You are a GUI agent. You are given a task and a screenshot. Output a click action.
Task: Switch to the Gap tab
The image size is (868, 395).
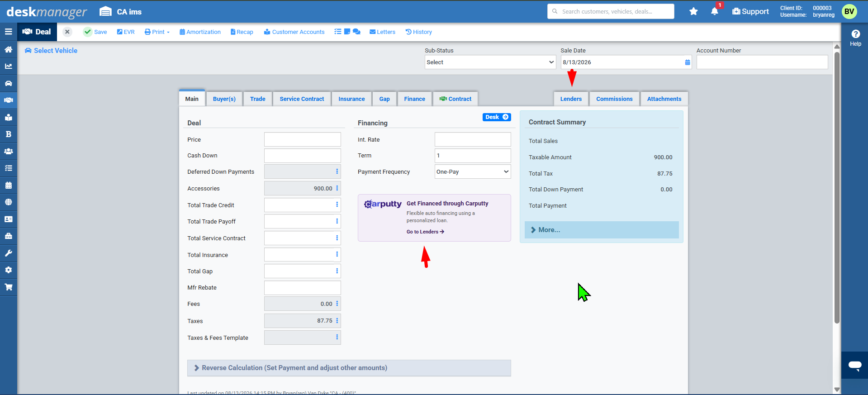coord(384,99)
